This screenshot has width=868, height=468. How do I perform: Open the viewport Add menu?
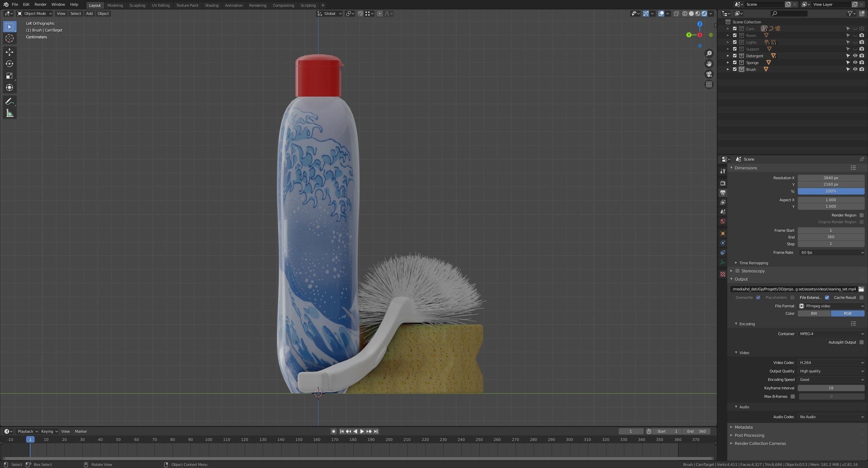pyautogui.click(x=89, y=14)
